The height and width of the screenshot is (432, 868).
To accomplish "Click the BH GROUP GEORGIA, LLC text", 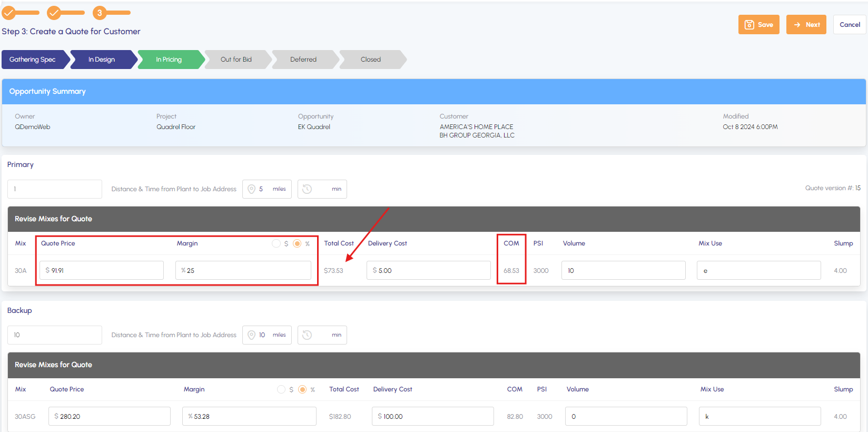I will 477,135.
